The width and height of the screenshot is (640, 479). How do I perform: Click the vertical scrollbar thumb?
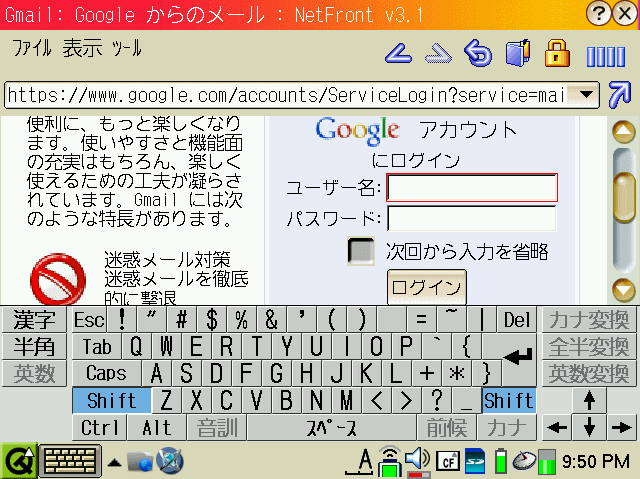(624, 197)
